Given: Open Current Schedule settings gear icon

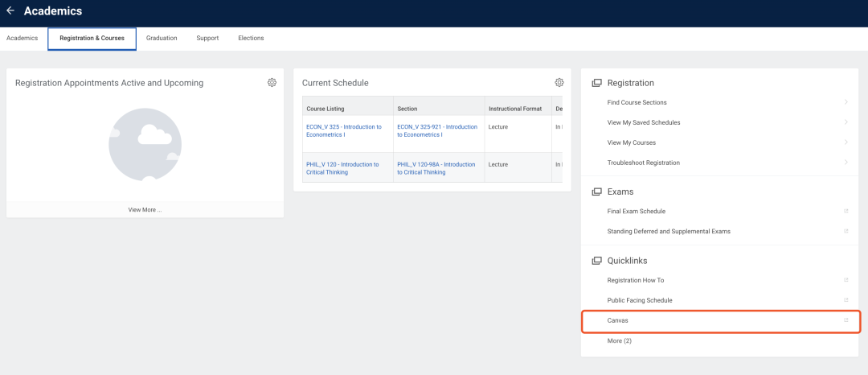Looking at the screenshot, I should (x=559, y=83).
